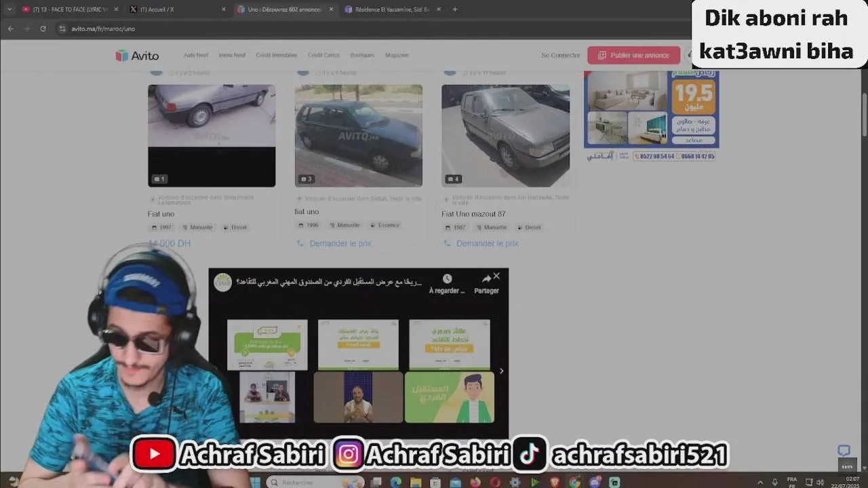Go back to the previous page

[10, 28]
